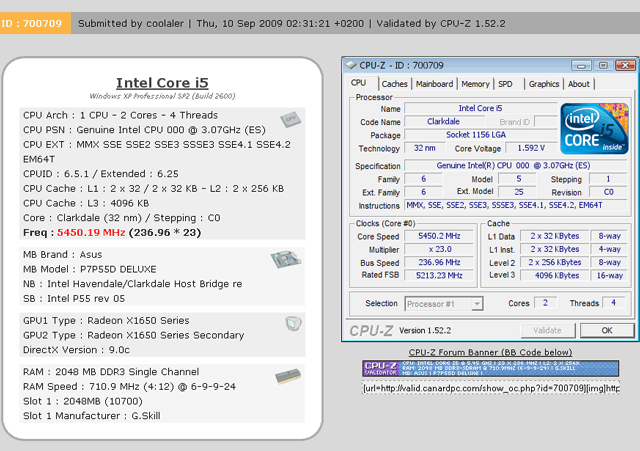Image resolution: width=640 pixels, height=451 pixels.
Task: Click the Core Voltage 1.592 V field
Action: tap(531, 148)
